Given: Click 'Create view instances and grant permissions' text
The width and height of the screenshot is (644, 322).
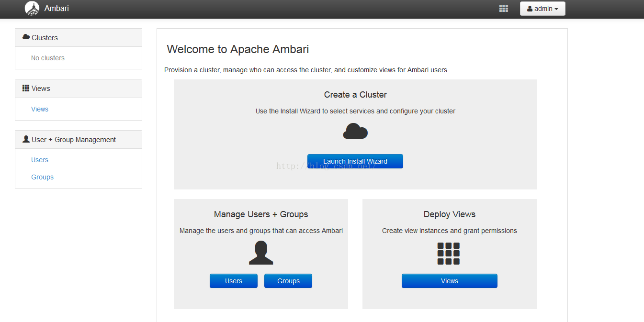Looking at the screenshot, I should point(450,231).
